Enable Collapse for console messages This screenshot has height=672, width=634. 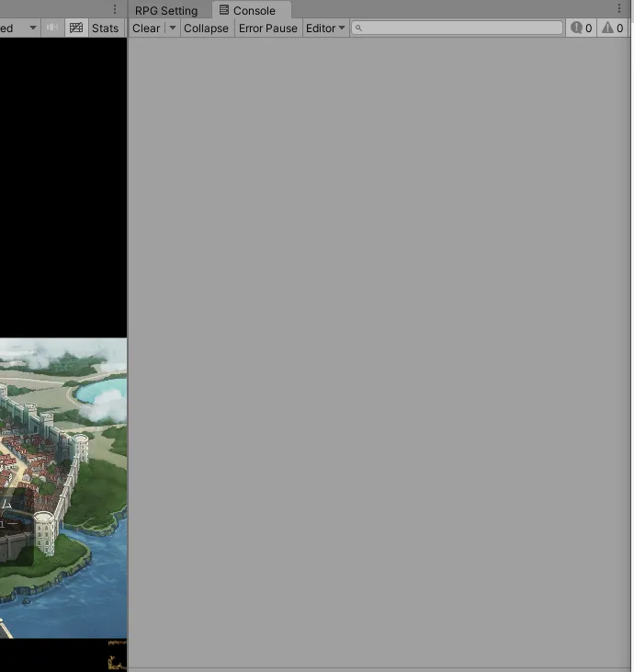(x=206, y=28)
